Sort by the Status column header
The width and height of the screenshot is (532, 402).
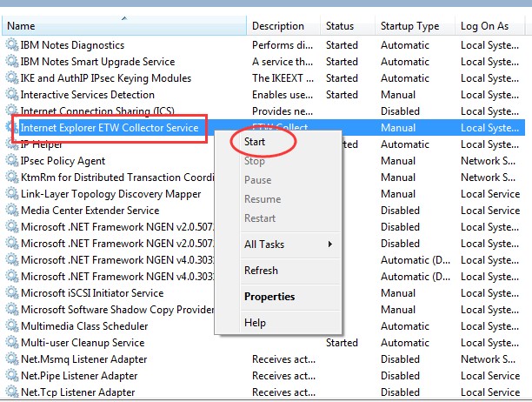click(348, 26)
